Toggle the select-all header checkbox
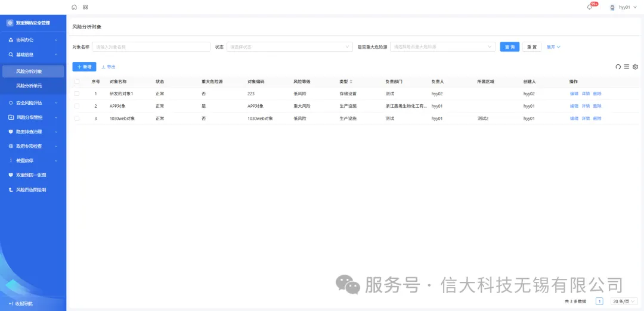 (x=77, y=81)
